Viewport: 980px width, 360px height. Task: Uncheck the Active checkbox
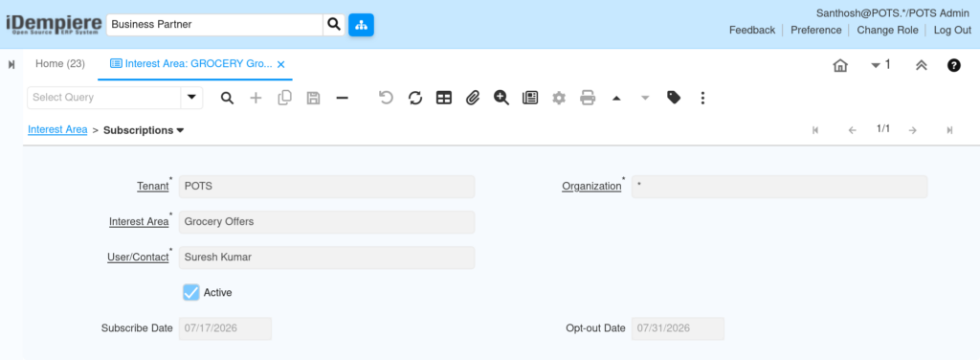(191, 292)
